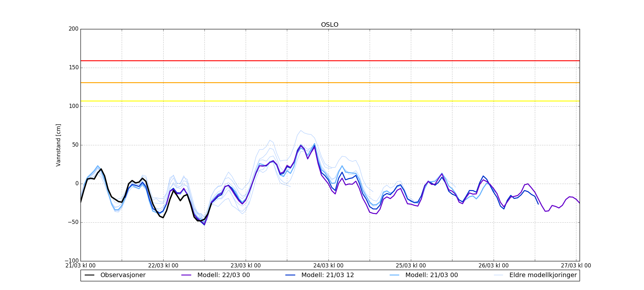Click the yellow threshold line at 107 cm
644x290 pixels.
coord(330,101)
